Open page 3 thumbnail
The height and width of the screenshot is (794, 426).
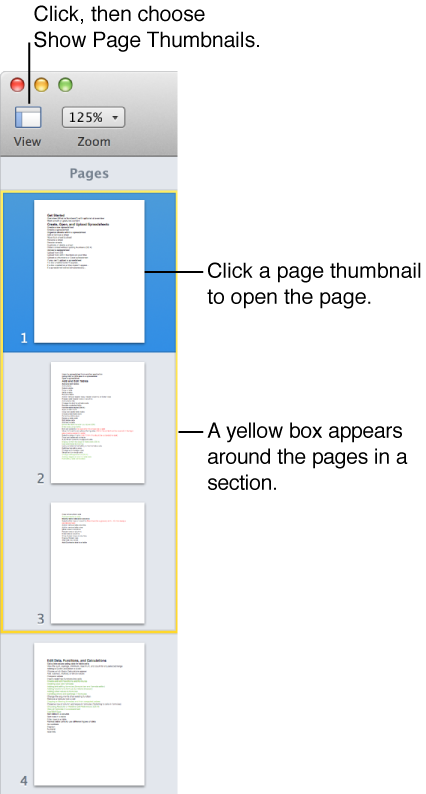coord(97,563)
